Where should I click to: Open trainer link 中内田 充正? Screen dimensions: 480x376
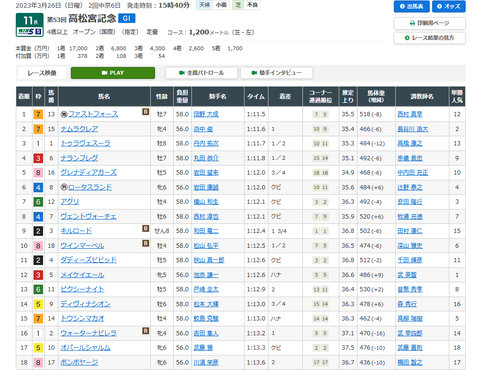(x=413, y=173)
